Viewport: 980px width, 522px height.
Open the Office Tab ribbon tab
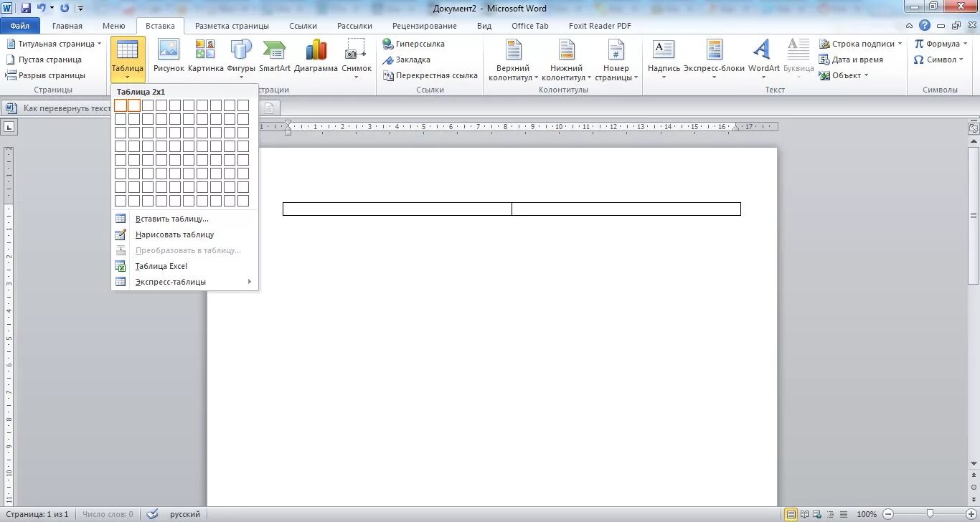pos(530,26)
